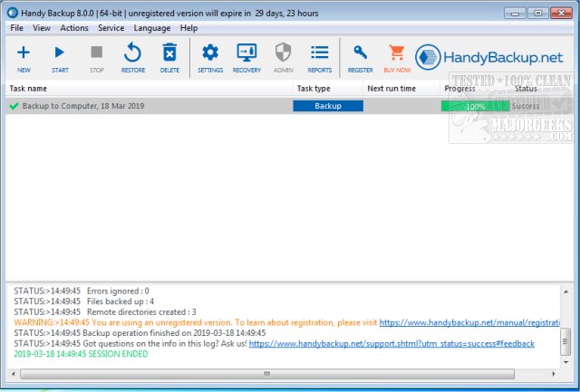The width and height of the screenshot is (580, 392).
Task: Minimize the Handy Backup window
Action: (515, 14)
